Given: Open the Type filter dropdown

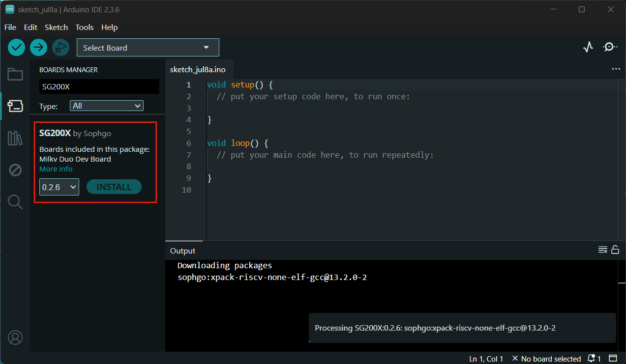Looking at the screenshot, I should coord(107,106).
